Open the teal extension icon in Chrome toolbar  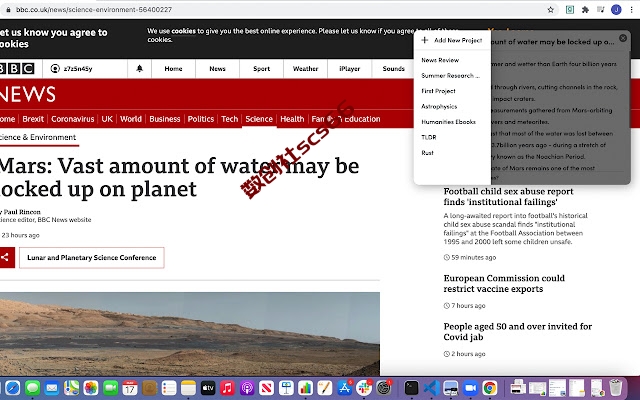click(x=570, y=9)
